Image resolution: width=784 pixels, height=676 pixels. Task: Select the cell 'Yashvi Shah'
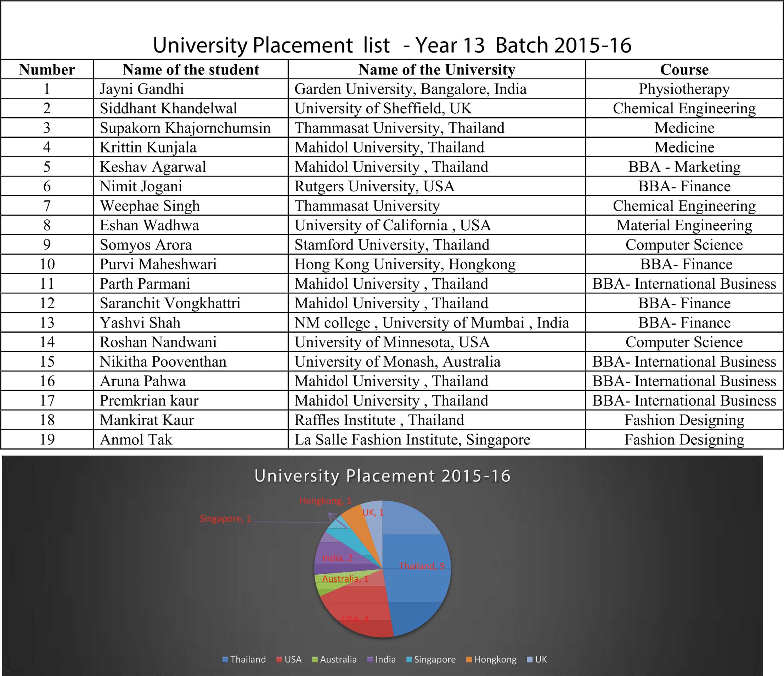point(191,323)
